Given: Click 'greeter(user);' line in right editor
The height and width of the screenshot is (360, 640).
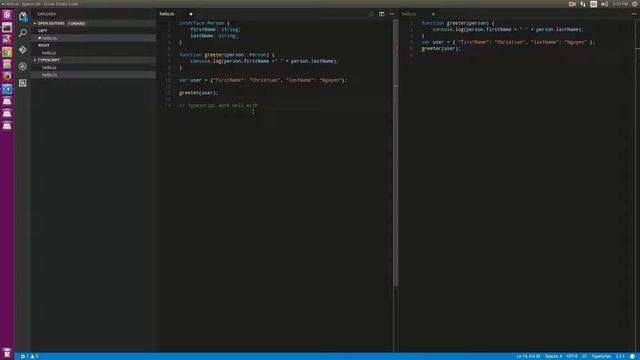Looking at the screenshot, I should (441, 48).
